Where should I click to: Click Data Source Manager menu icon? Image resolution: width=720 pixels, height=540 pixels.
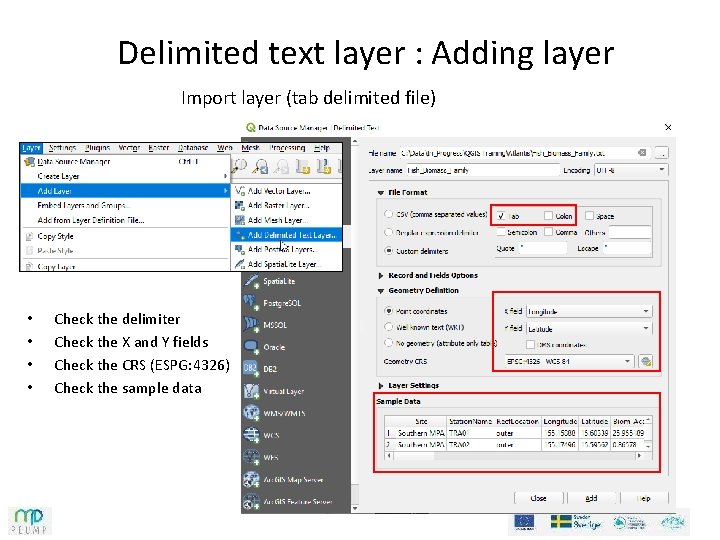click(x=29, y=162)
